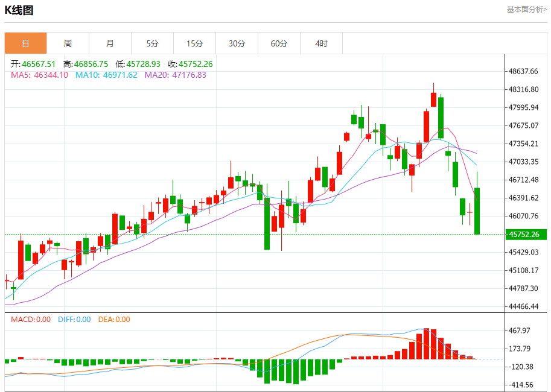
Task: Click the MA10 value 46971.62
Action: coord(120,75)
